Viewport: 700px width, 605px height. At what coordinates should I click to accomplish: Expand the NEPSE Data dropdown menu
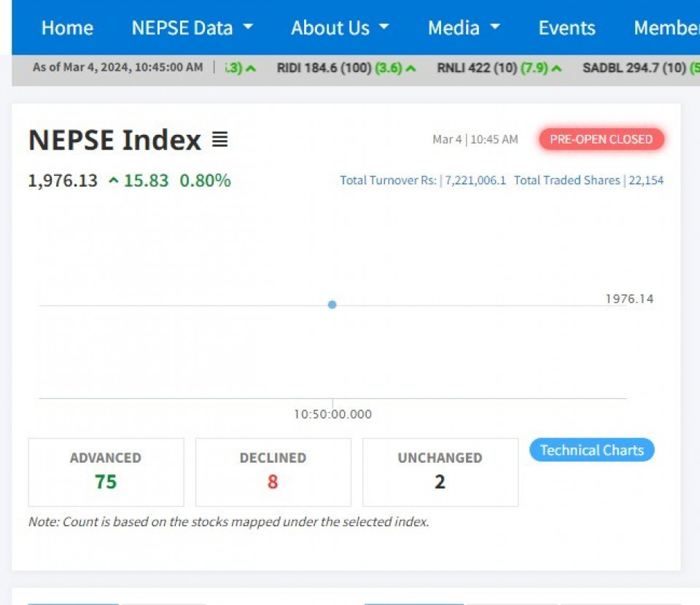tap(192, 28)
